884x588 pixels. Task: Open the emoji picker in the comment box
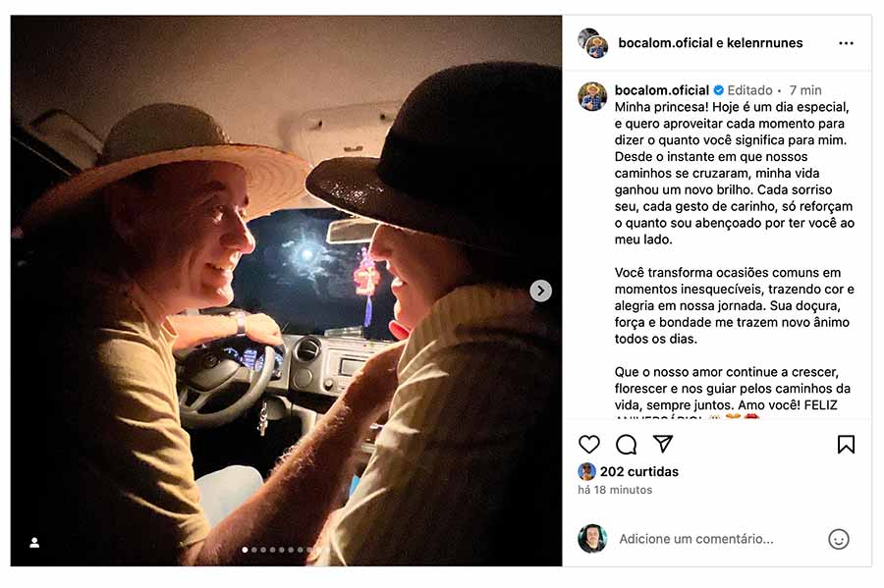tap(838, 539)
